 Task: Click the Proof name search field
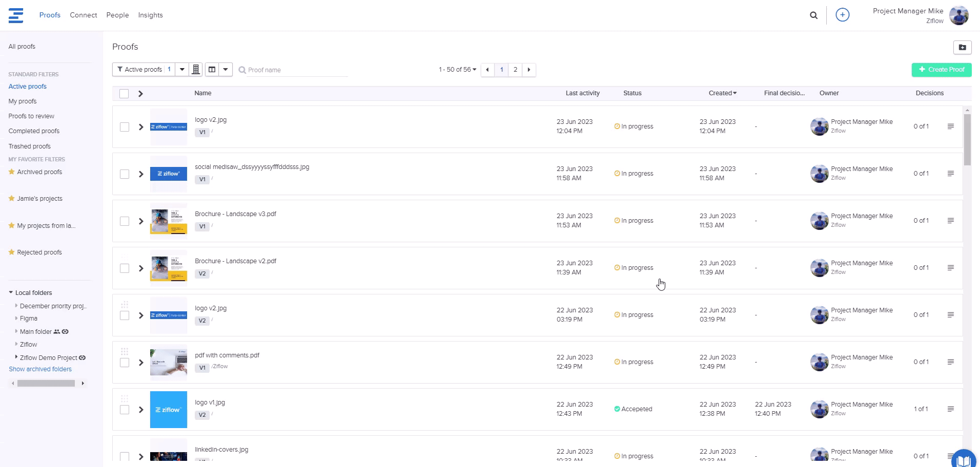(x=297, y=70)
